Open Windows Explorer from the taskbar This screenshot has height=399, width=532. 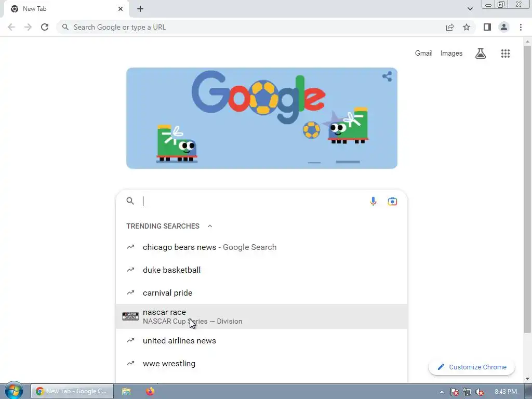126,392
